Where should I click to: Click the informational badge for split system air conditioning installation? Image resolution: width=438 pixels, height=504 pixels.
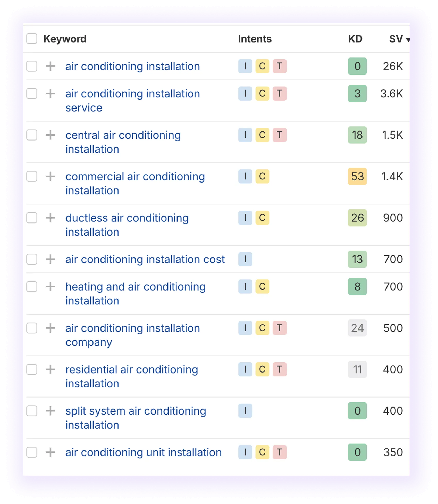point(245,411)
